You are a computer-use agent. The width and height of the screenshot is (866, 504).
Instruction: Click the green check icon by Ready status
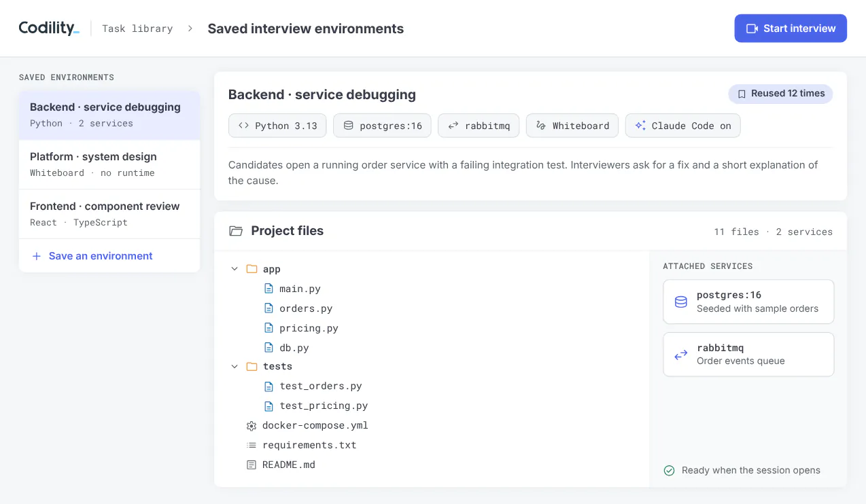669,470
